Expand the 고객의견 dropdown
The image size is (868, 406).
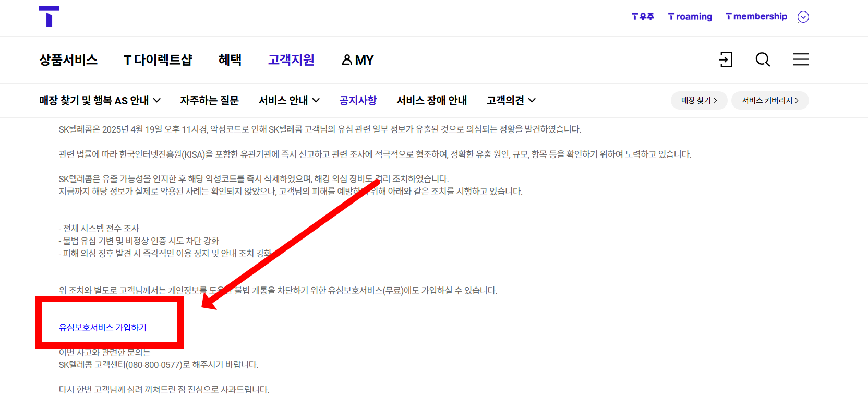coord(511,100)
